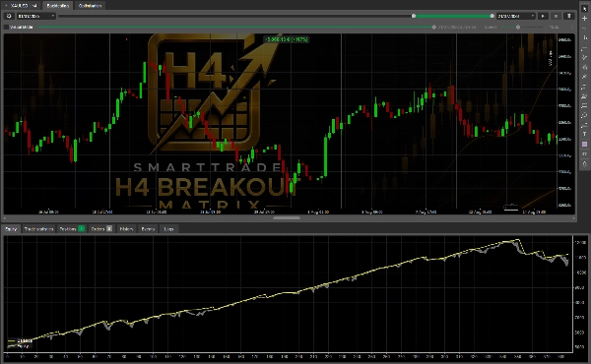The image size is (591, 364).
Task: Open the backtest start date dropdown
Action: (x=36, y=16)
